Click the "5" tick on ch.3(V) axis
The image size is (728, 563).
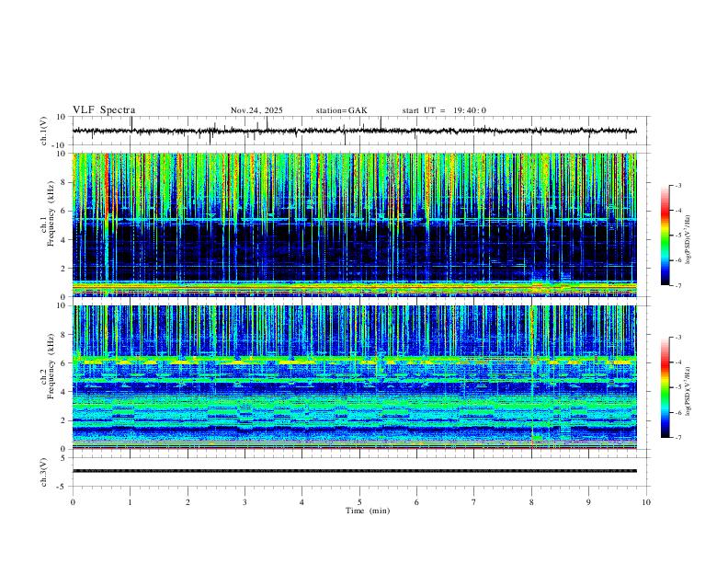(64, 458)
